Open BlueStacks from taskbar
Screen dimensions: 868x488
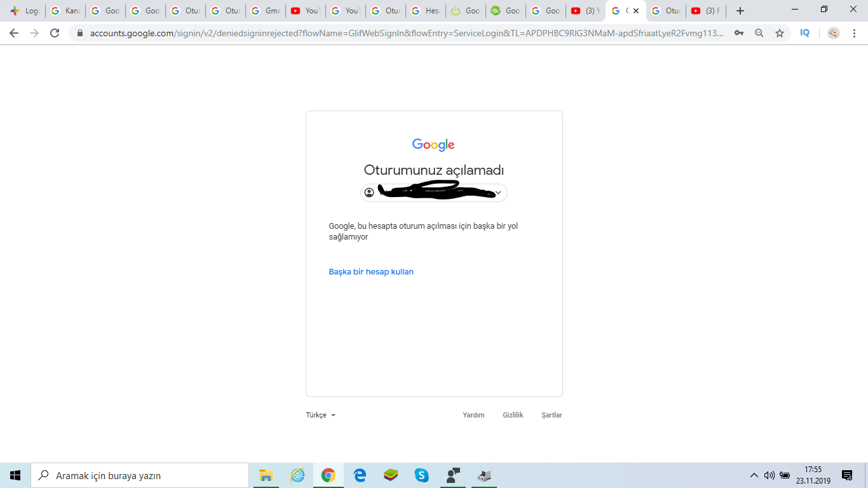(x=391, y=475)
